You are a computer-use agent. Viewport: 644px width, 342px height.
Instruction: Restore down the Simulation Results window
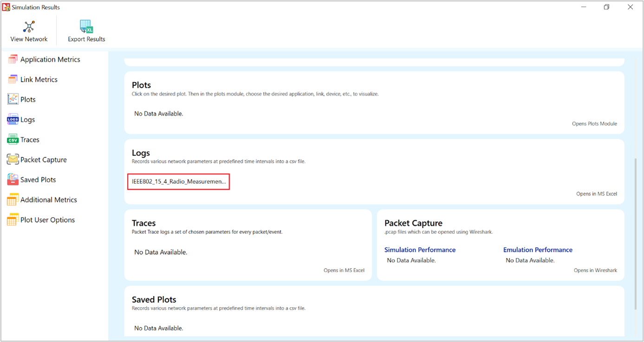tap(606, 7)
